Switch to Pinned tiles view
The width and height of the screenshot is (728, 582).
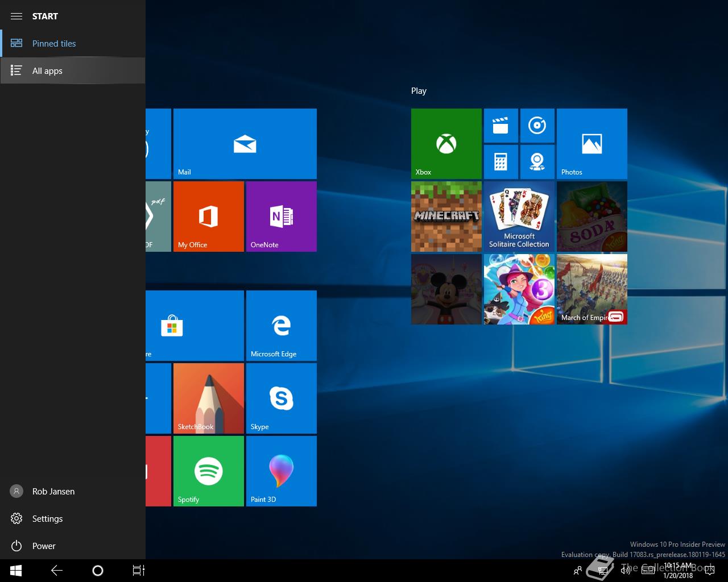[x=73, y=43]
